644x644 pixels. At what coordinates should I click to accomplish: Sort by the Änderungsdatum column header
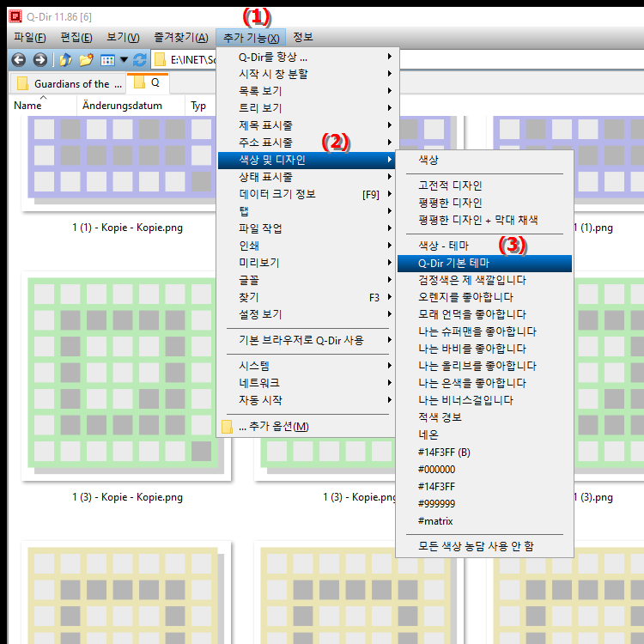pyautogui.click(x=131, y=106)
